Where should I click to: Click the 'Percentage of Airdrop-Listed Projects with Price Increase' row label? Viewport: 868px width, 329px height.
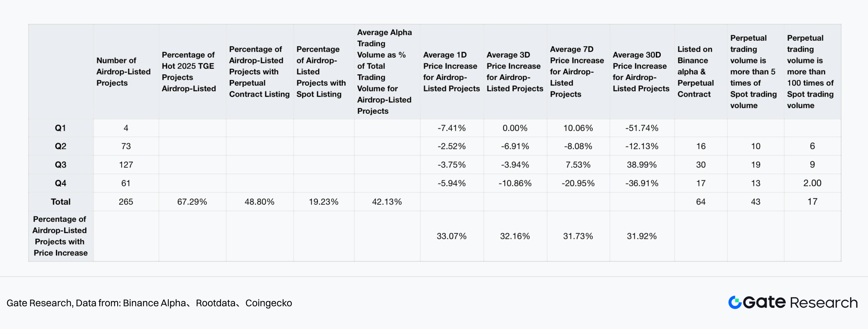pyautogui.click(x=60, y=236)
